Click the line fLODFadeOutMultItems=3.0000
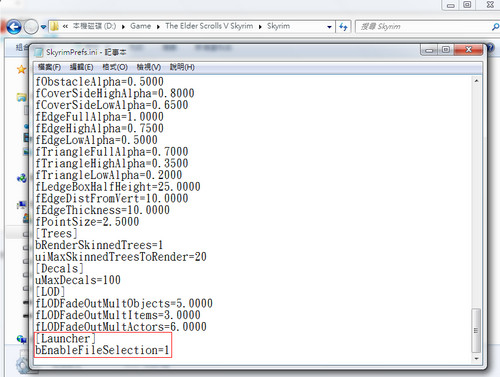The width and height of the screenshot is (500, 377). (x=118, y=315)
